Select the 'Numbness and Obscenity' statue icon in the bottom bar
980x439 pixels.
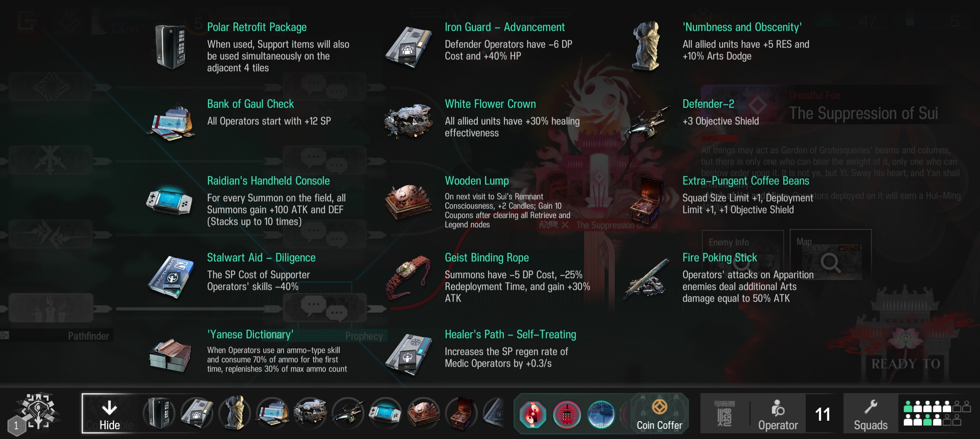[x=234, y=413]
